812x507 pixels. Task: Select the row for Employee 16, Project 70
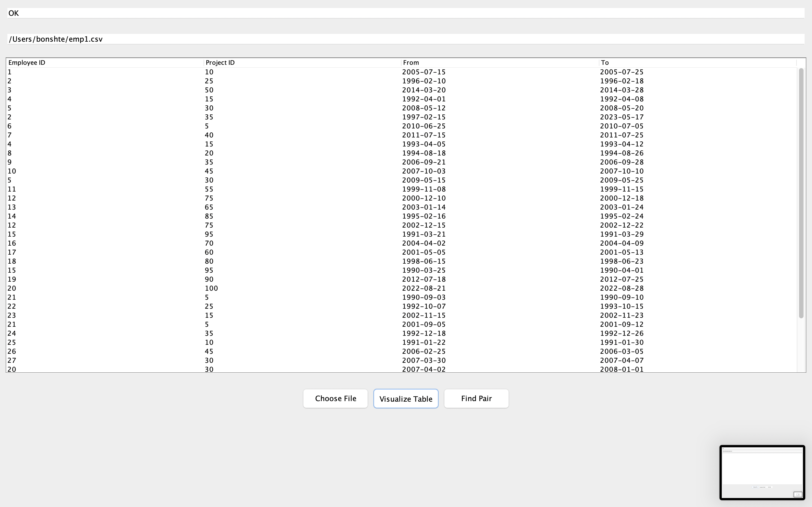point(201,243)
